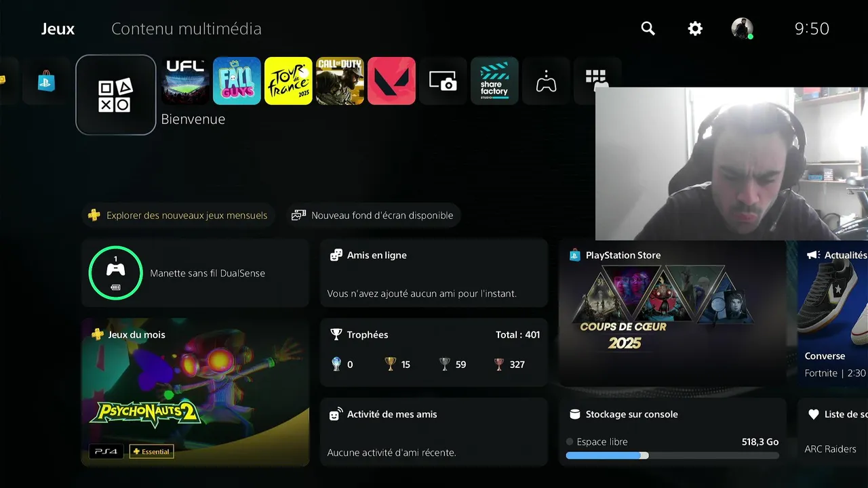
Task: Open the search magnifier icon
Action: [648, 28]
